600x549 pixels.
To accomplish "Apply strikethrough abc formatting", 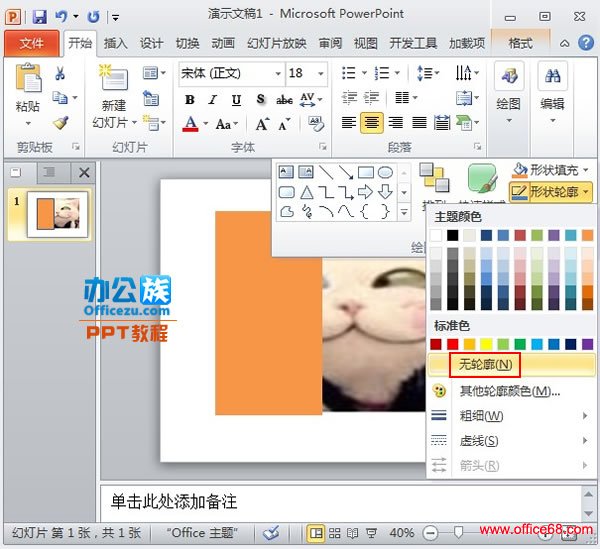I will point(284,100).
